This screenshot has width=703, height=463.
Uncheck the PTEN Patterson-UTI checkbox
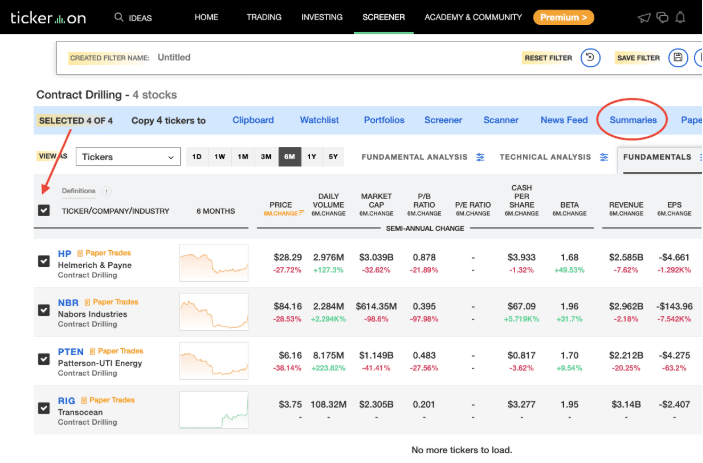coord(44,359)
